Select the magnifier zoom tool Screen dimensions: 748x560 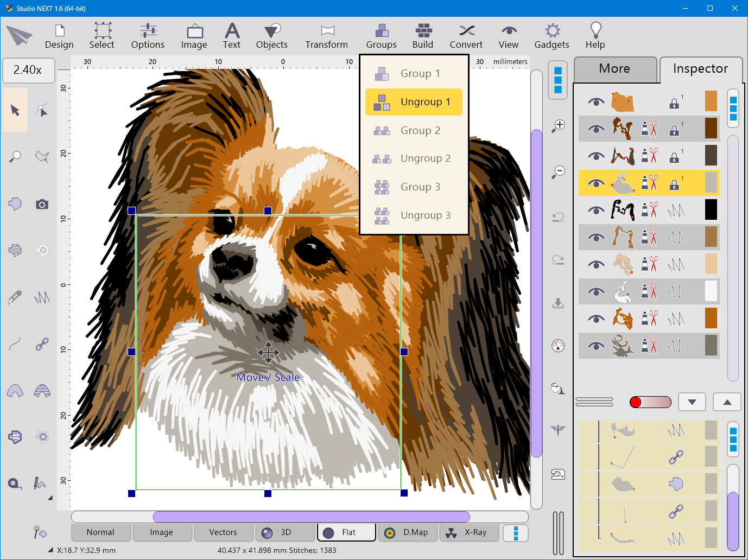(15, 156)
